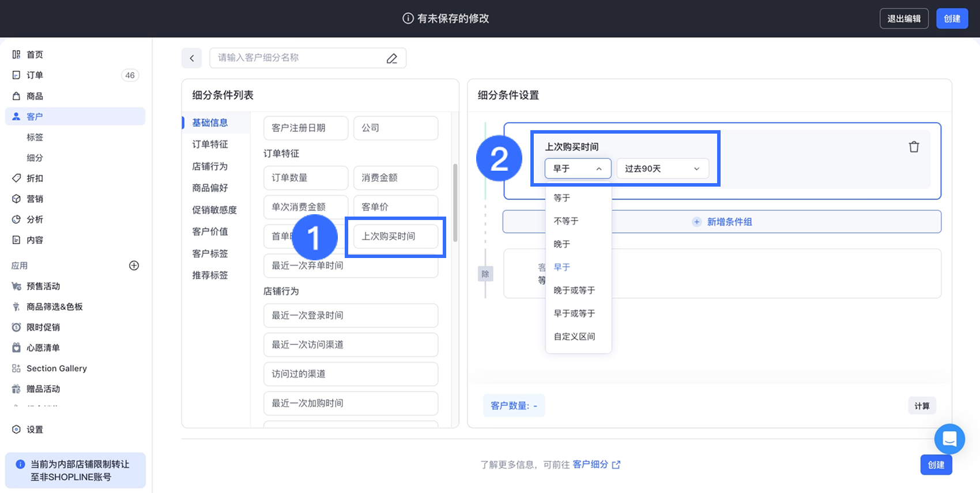This screenshot has height=493, width=980.
Task: Click the condition list scrollbar
Action: tap(455, 202)
